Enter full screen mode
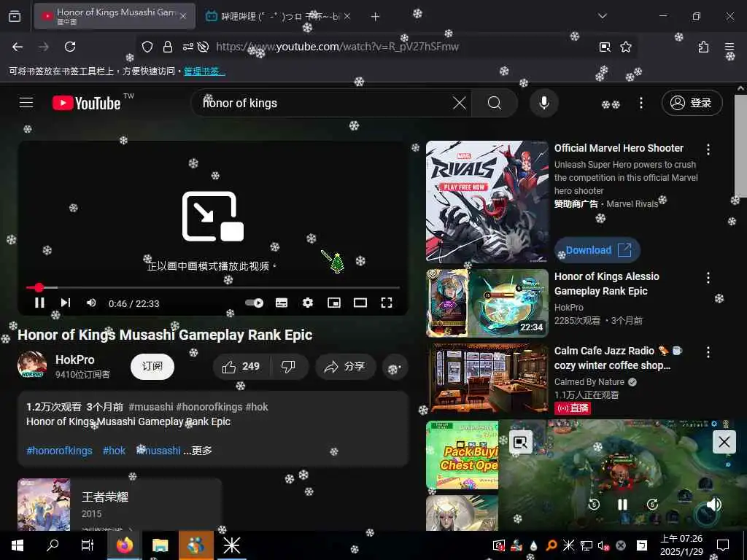Image resolution: width=747 pixels, height=560 pixels. [387, 303]
